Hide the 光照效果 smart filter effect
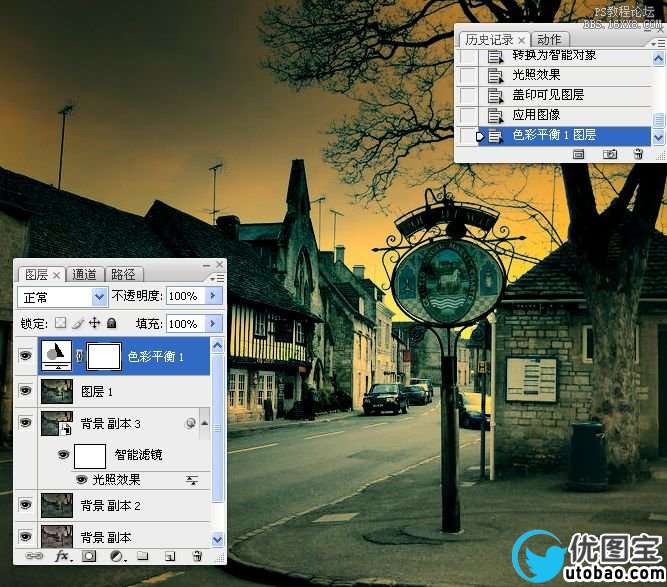This screenshot has height=587, width=667. click(82, 480)
